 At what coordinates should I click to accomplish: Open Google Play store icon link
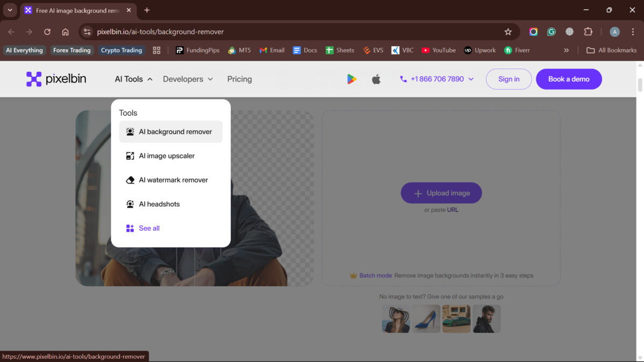click(x=352, y=79)
